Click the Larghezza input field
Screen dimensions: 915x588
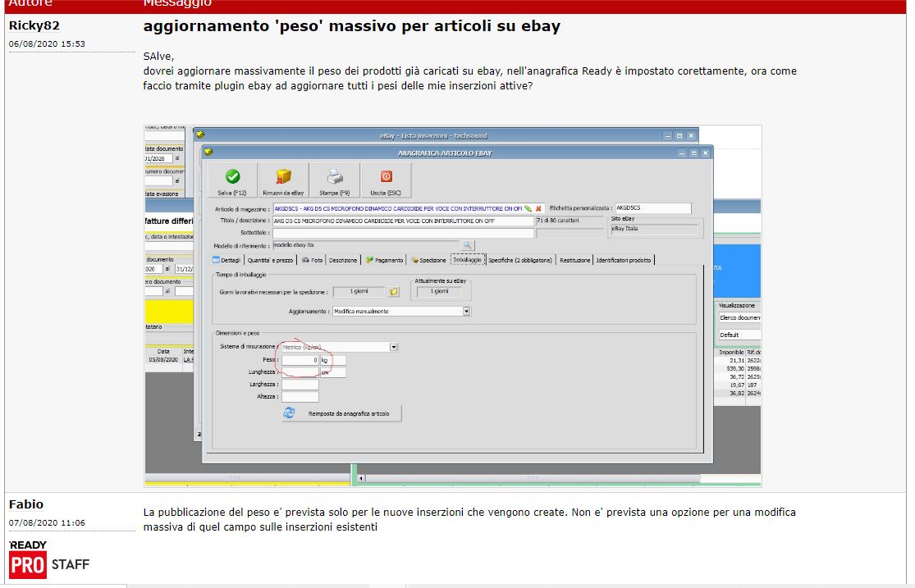[300, 385]
